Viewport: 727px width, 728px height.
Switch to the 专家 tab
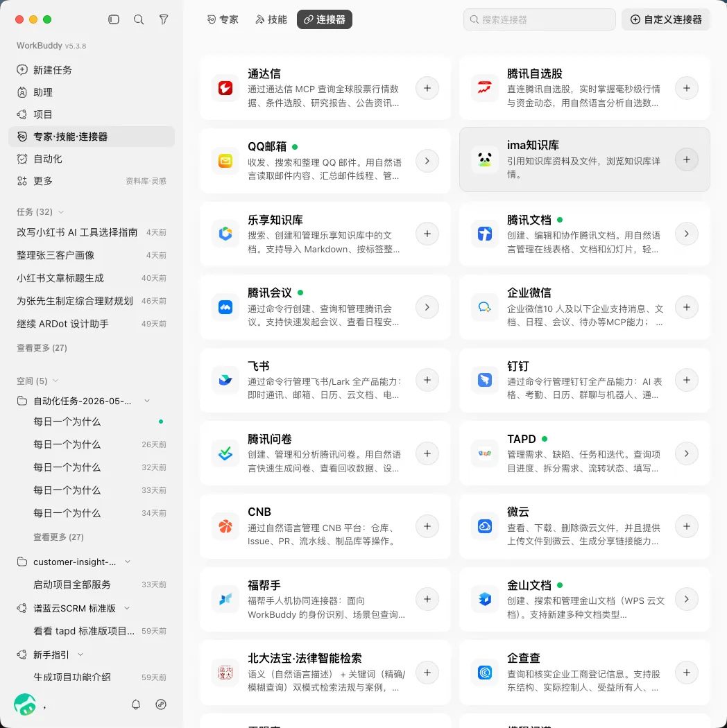(223, 19)
